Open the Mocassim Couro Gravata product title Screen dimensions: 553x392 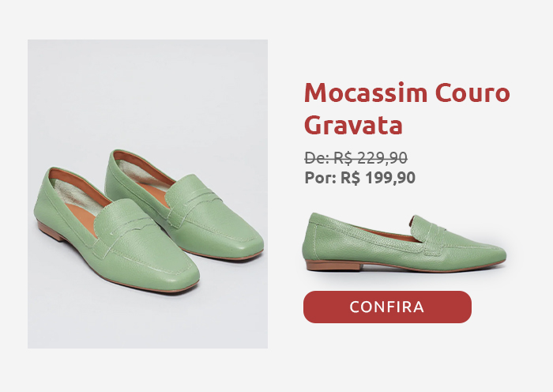point(407,109)
